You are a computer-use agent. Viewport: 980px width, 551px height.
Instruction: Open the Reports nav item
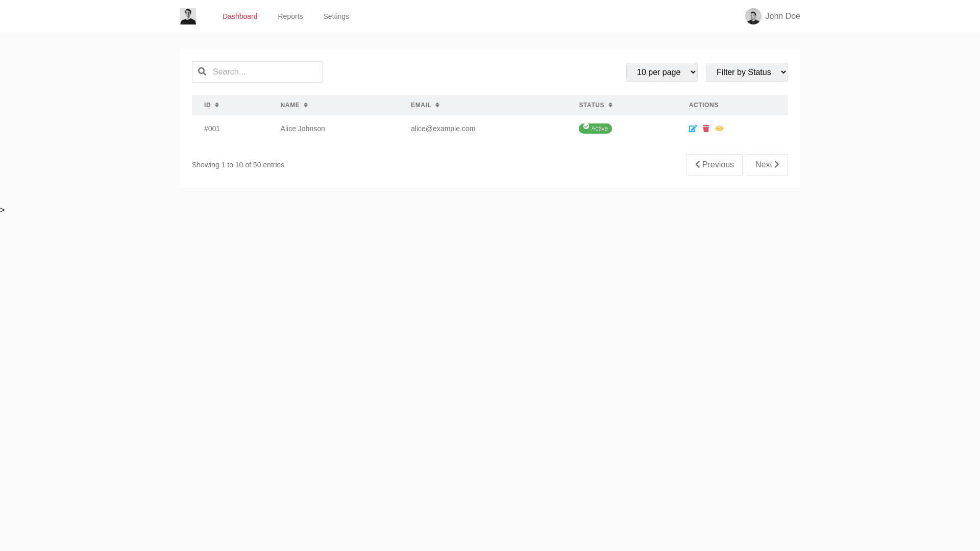[290, 16]
